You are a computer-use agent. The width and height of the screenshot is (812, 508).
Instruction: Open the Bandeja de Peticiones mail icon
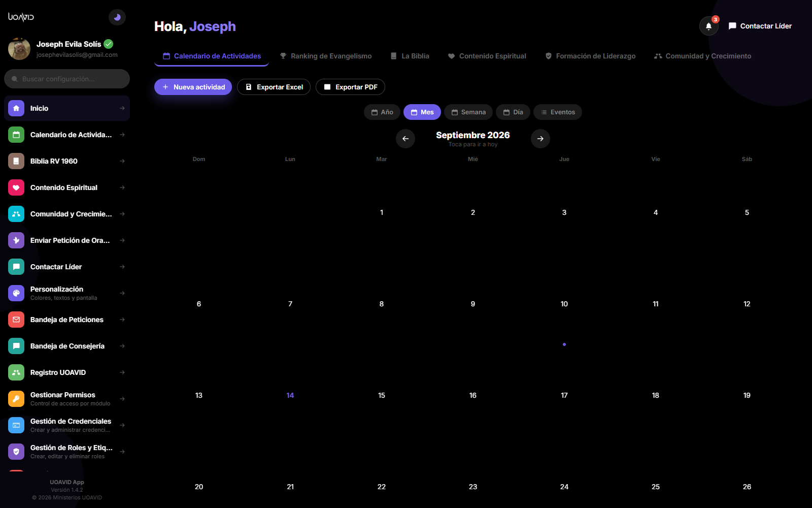tap(16, 320)
